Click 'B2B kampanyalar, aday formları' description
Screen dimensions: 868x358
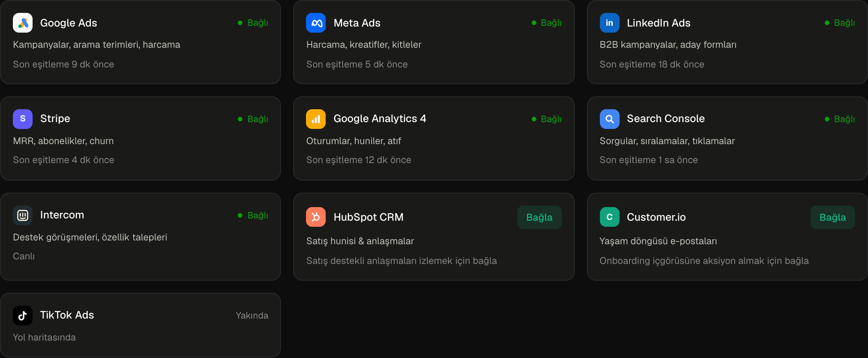[668, 45]
